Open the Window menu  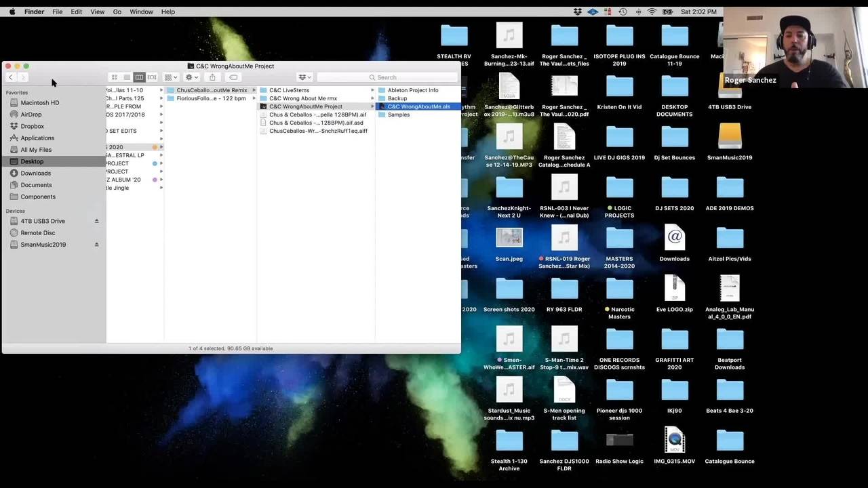(x=141, y=12)
